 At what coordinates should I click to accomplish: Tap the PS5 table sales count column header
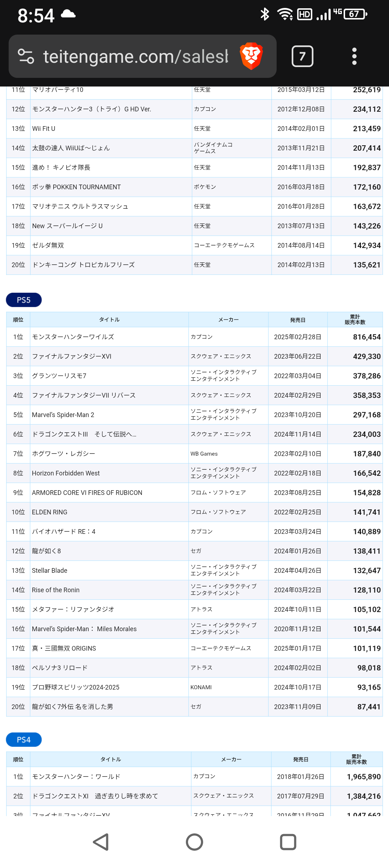pyautogui.click(x=355, y=320)
